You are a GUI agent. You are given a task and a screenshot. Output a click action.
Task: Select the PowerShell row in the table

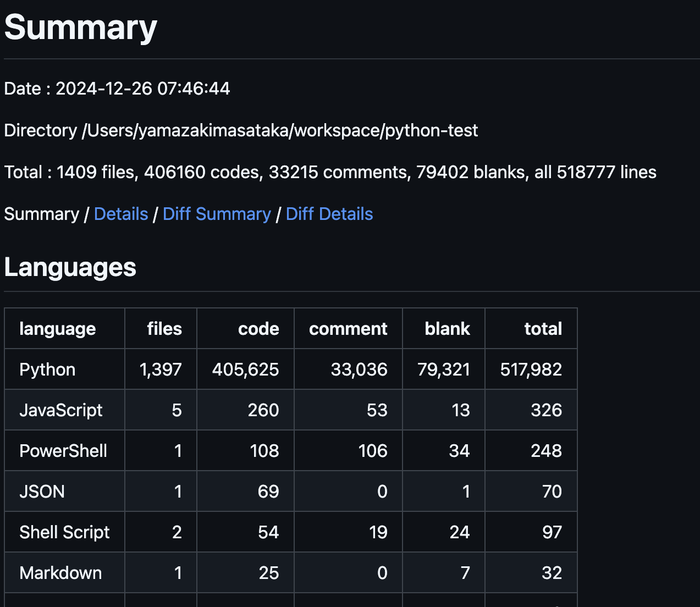click(x=63, y=450)
